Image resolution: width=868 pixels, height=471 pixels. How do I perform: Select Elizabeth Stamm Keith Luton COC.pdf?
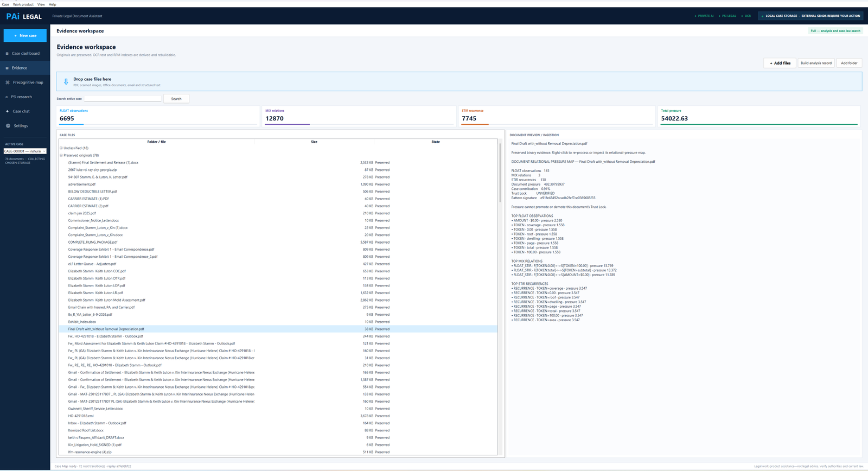278,271
